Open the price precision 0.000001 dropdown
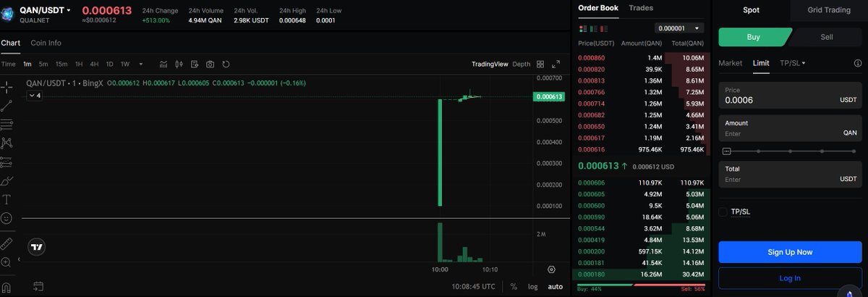868x297 pixels. (x=678, y=28)
